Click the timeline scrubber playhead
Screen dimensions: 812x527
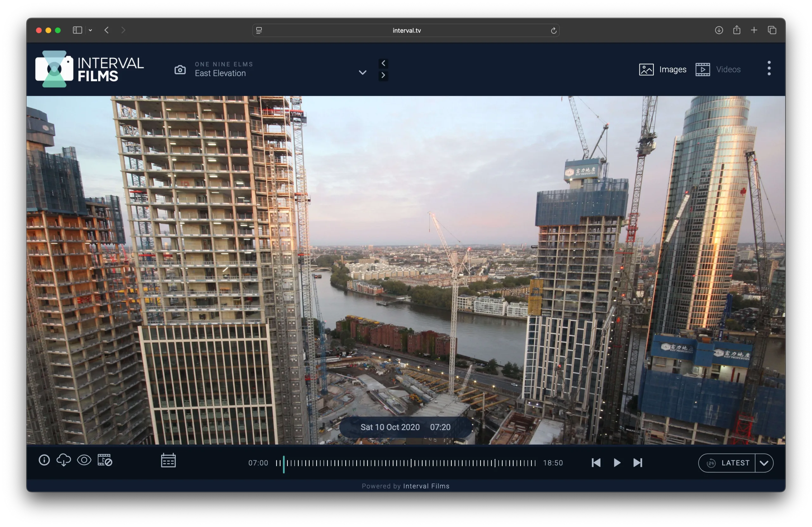point(284,464)
